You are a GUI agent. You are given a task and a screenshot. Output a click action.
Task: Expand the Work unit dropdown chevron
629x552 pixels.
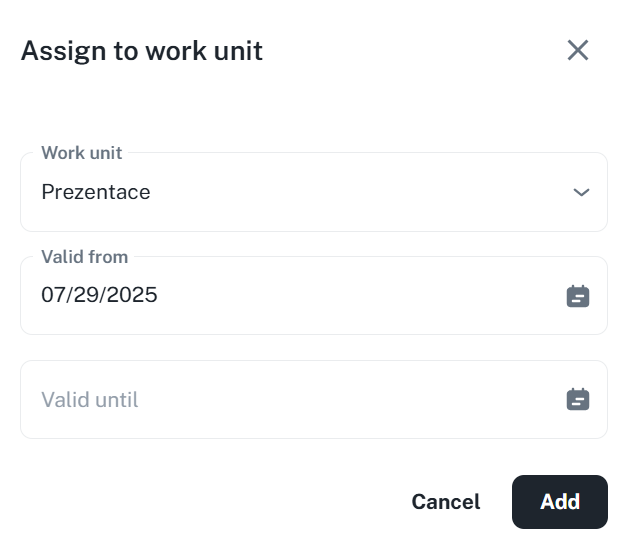[x=581, y=192]
